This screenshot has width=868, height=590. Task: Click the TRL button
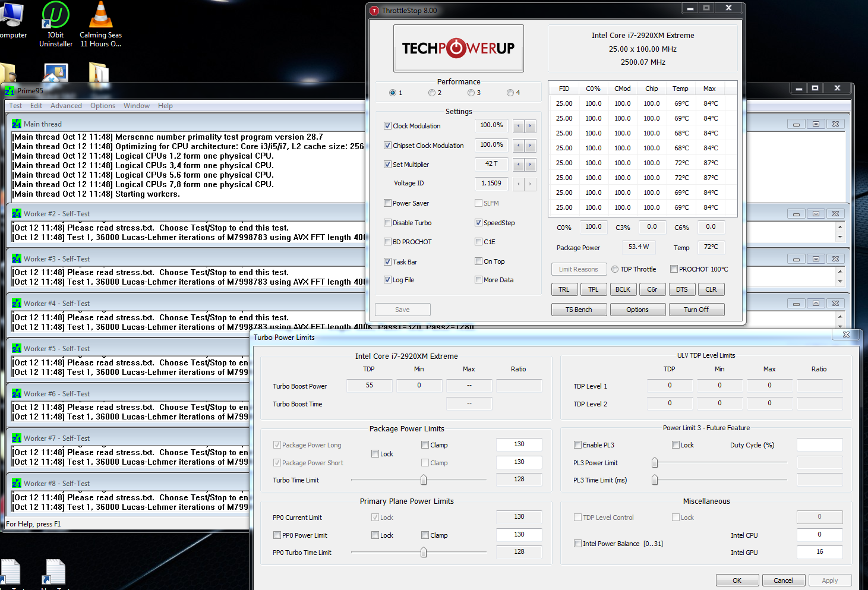click(x=564, y=290)
